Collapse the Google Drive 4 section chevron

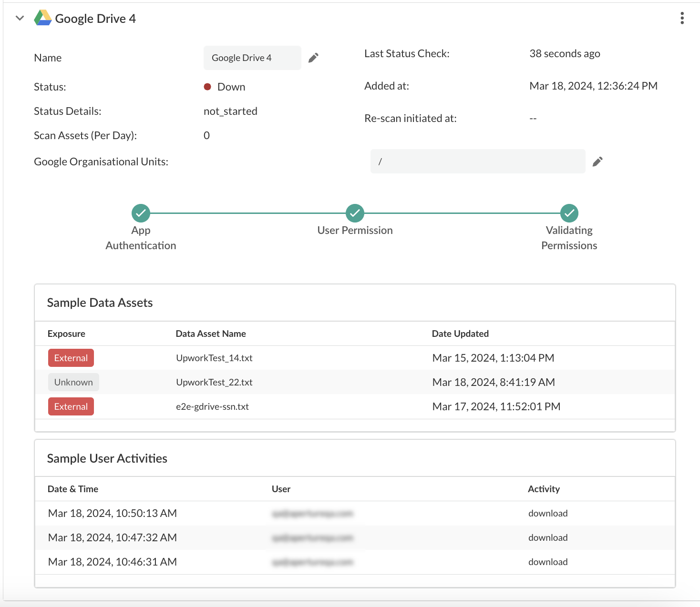click(20, 19)
